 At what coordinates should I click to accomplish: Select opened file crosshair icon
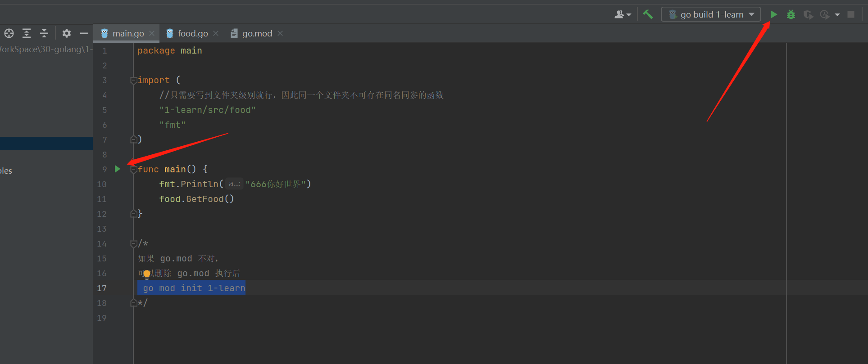point(9,33)
